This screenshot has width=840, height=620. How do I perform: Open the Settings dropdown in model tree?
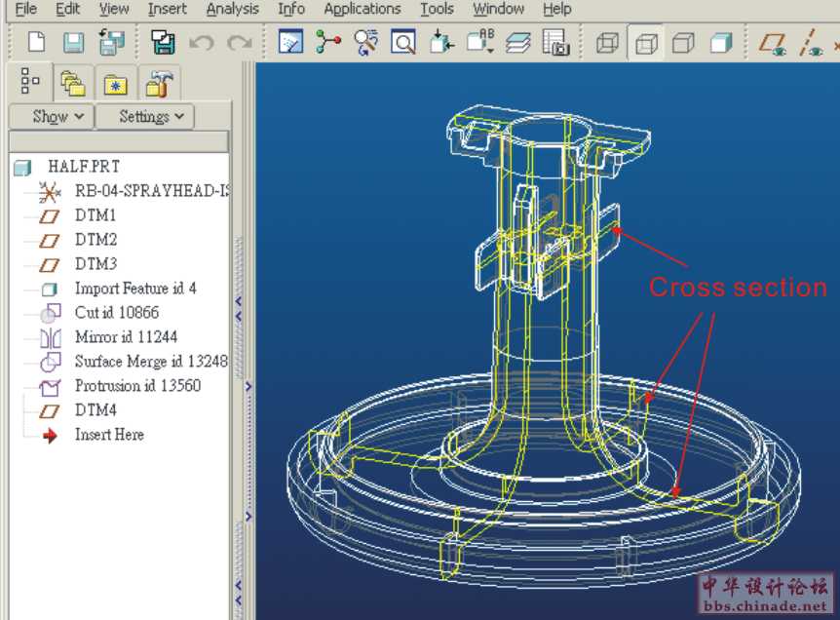[x=144, y=116]
